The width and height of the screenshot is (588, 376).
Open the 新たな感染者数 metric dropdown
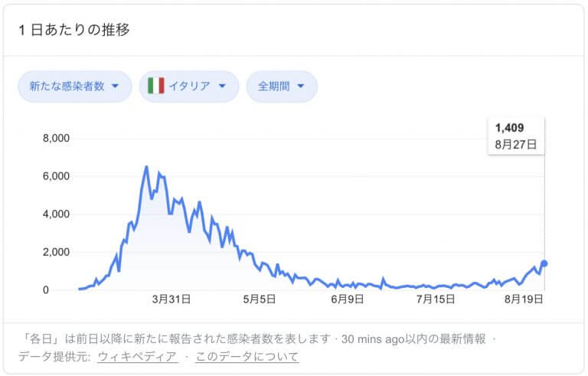(x=74, y=87)
